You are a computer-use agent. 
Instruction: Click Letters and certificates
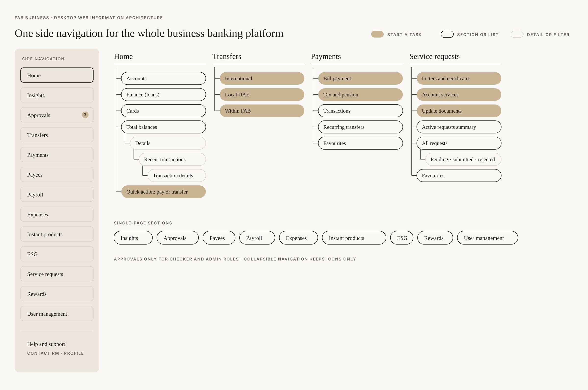click(459, 78)
